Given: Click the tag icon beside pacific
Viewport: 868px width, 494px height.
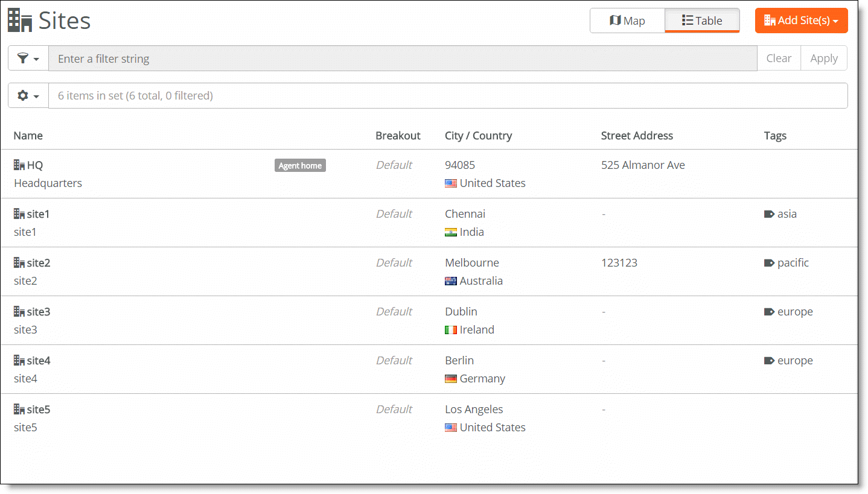Looking at the screenshot, I should [x=769, y=262].
